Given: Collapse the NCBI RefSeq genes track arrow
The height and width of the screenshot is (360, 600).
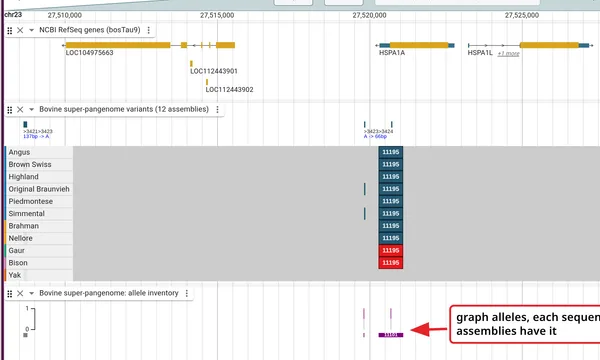Looking at the screenshot, I should (x=31, y=30).
